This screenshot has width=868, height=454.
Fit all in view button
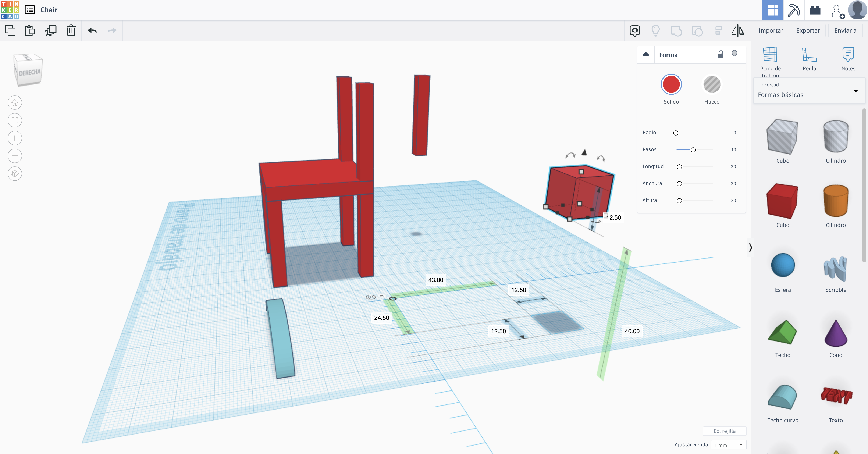(15, 120)
